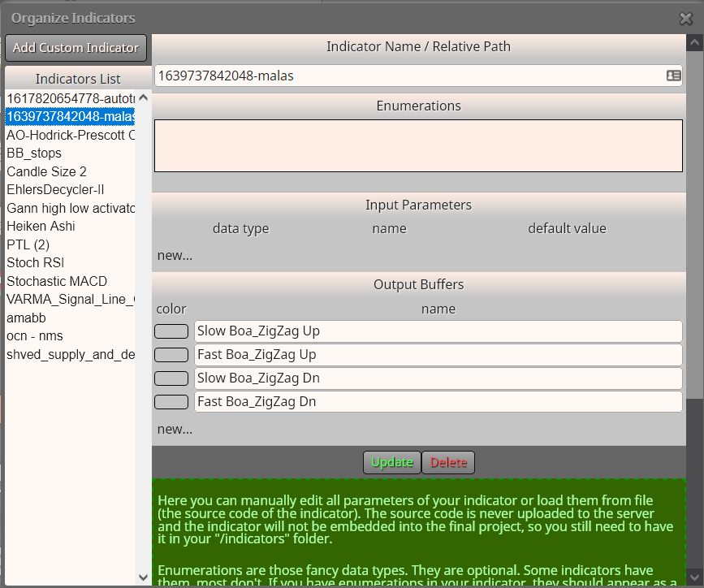Select 1617820654778-autotr indicator in list

[x=70, y=98]
